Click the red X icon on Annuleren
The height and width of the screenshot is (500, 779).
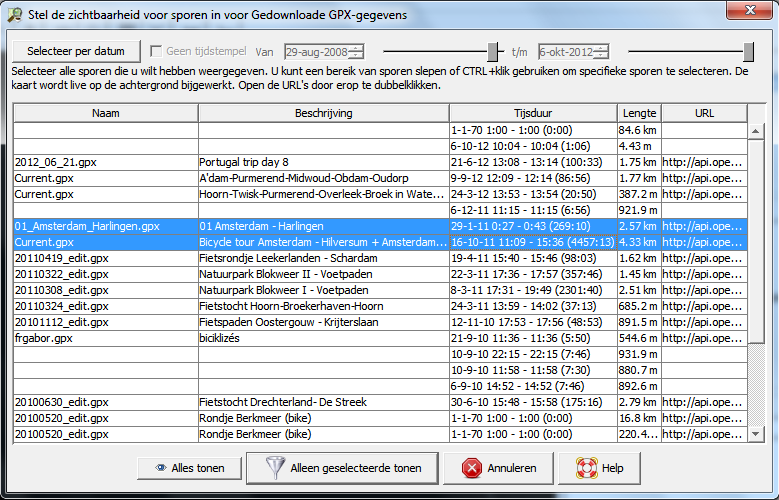[x=471, y=468]
